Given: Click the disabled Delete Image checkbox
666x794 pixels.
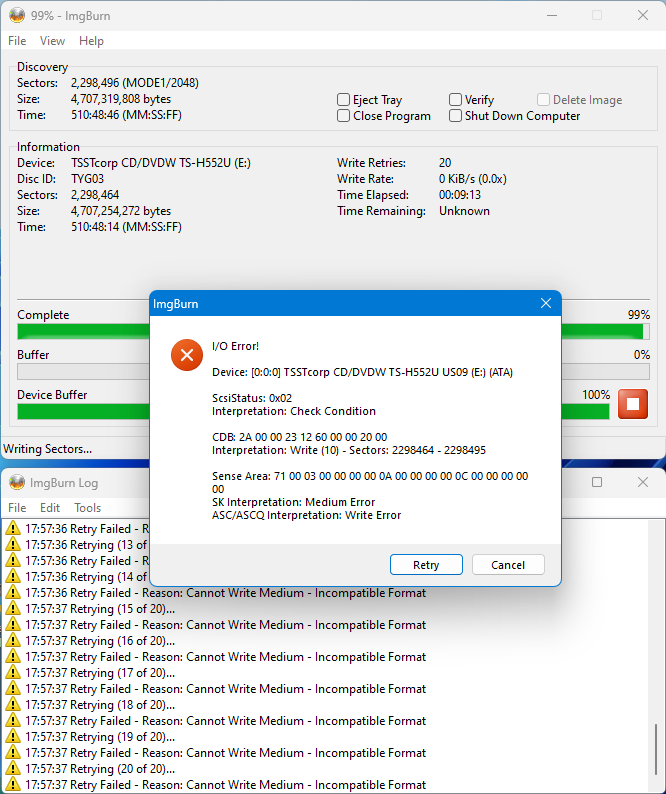Looking at the screenshot, I should pyautogui.click(x=543, y=100).
